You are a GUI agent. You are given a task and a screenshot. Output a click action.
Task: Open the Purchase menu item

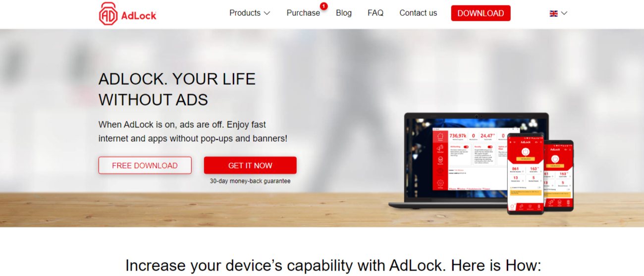303,13
